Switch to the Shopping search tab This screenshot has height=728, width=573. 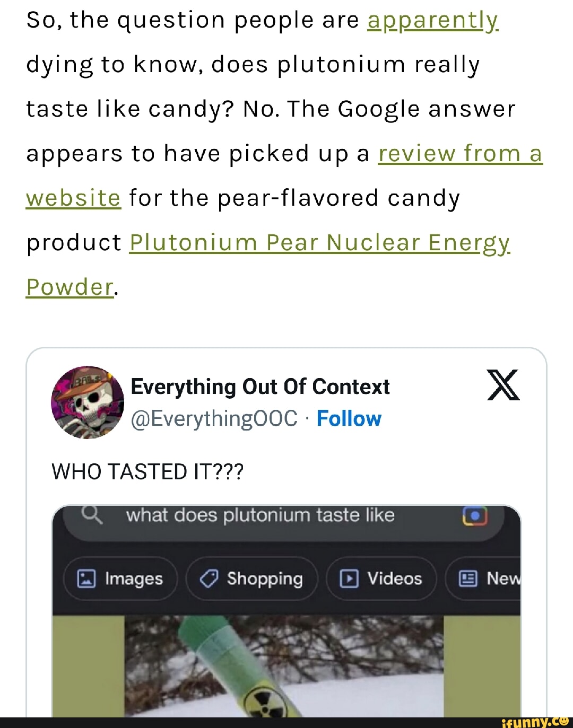point(252,578)
